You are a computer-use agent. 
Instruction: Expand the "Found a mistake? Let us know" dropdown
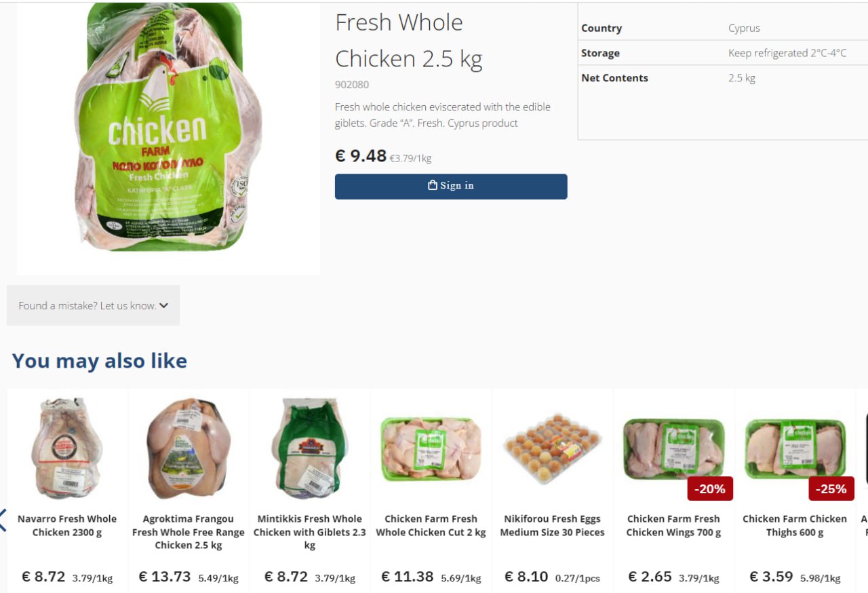pos(94,305)
